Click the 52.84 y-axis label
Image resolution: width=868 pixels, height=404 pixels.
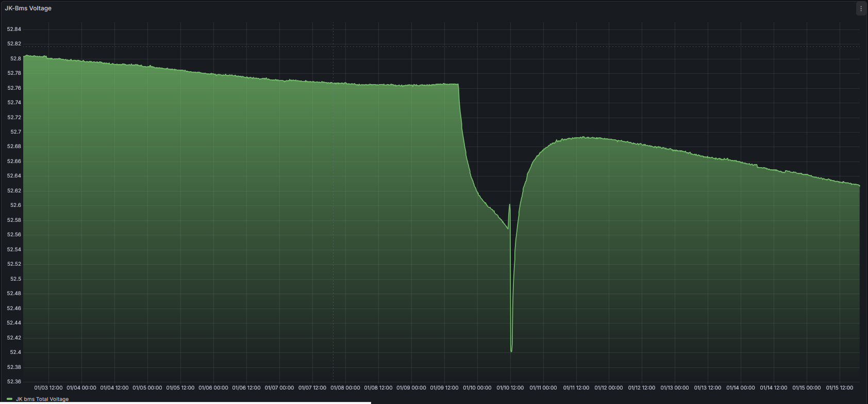tap(14, 29)
